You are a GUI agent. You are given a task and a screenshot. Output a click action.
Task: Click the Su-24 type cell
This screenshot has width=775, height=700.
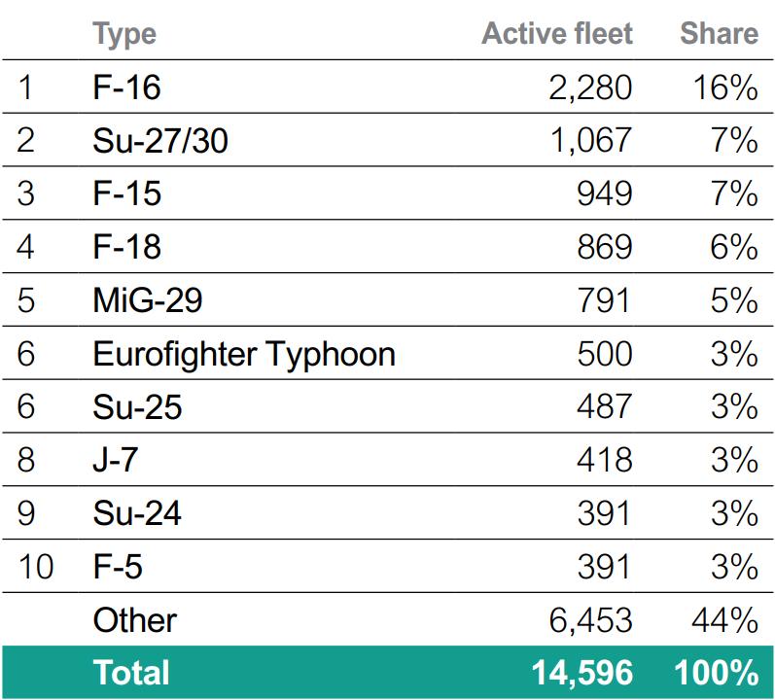[137, 513]
